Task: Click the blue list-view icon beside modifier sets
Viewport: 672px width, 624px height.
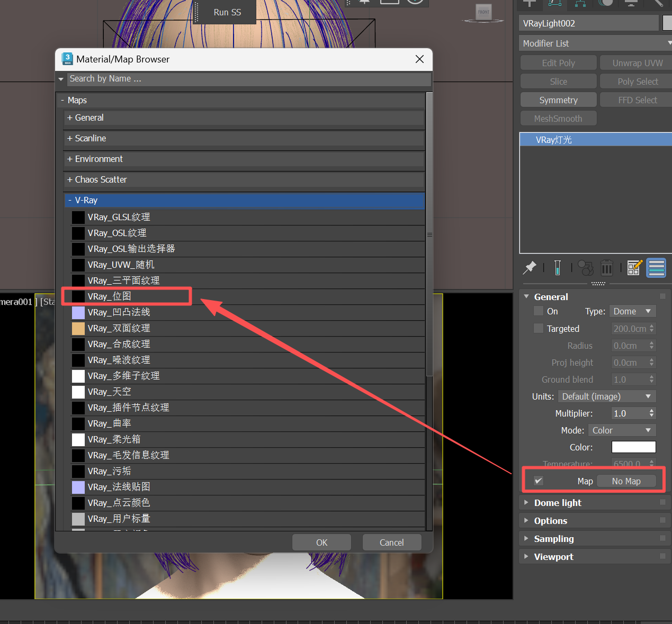Action: click(657, 268)
